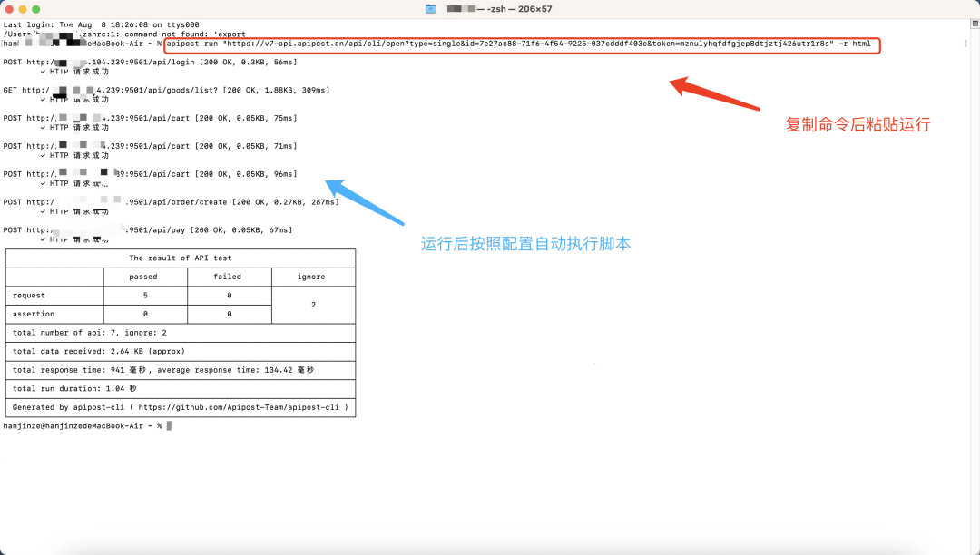
Task: Click 'The result of API test' table header
Action: pos(181,258)
